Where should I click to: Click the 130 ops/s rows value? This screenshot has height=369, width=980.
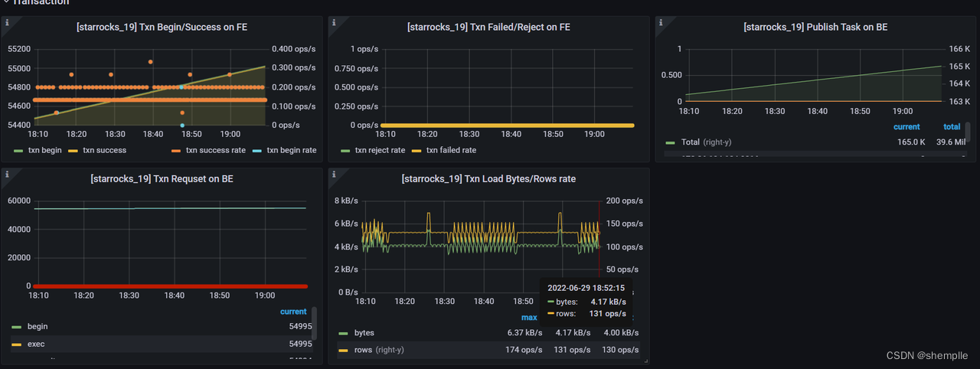pyautogui.click(x=621, y=350)
